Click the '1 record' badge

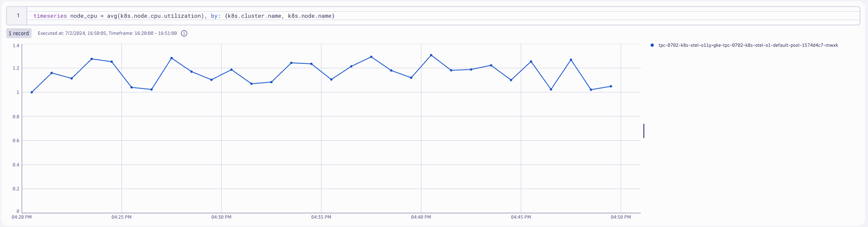(x=19, y=33)
